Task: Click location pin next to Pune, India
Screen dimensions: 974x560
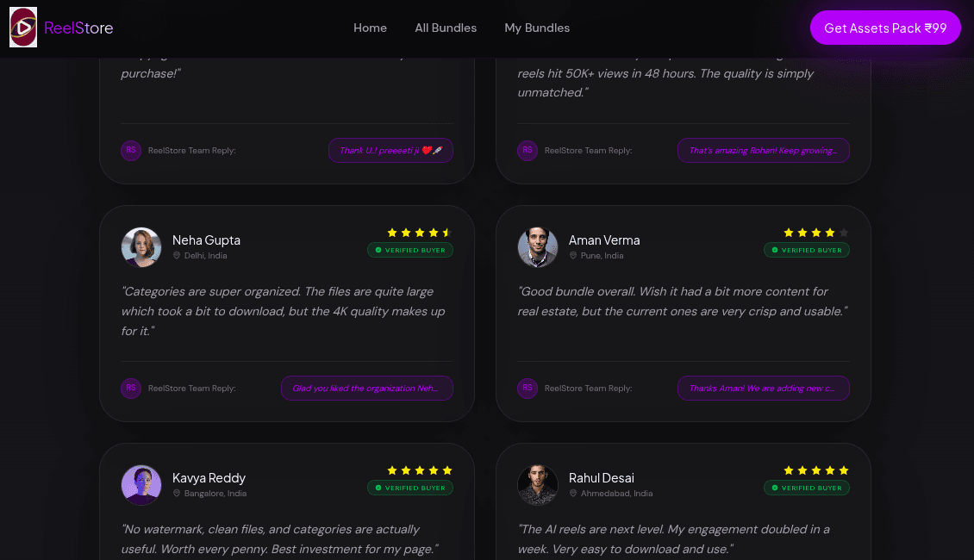Action: 572,256
